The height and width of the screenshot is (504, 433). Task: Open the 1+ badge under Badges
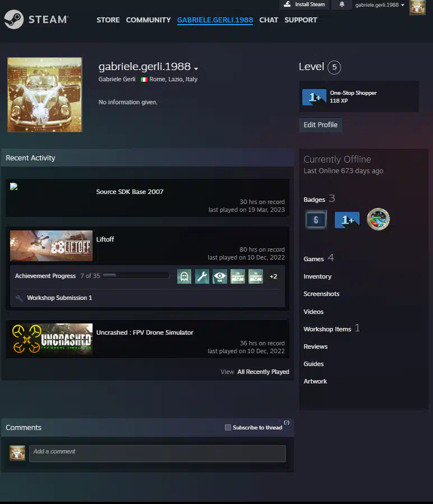(347, 220)
